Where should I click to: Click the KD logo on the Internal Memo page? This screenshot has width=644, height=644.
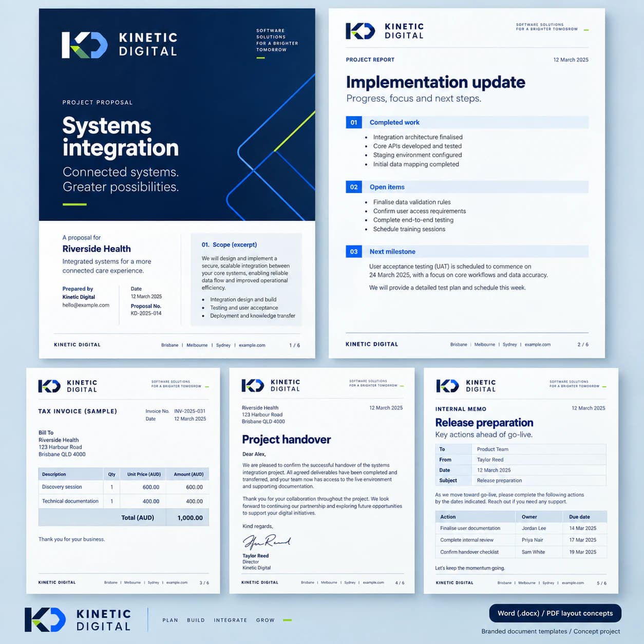click(x=447, y=386)
